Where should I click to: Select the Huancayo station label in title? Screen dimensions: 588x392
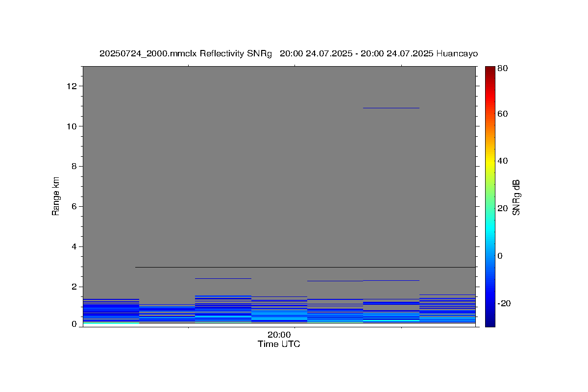tap(456, 53)
